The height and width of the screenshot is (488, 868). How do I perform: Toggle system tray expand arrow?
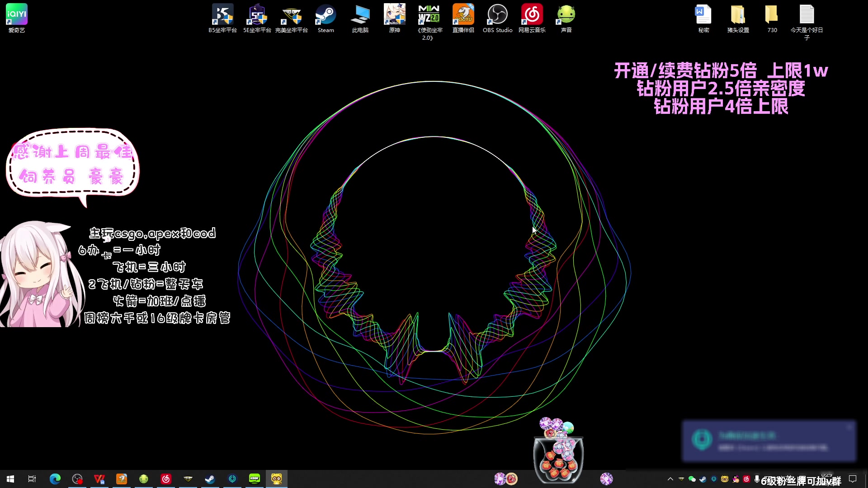[670, 479]
